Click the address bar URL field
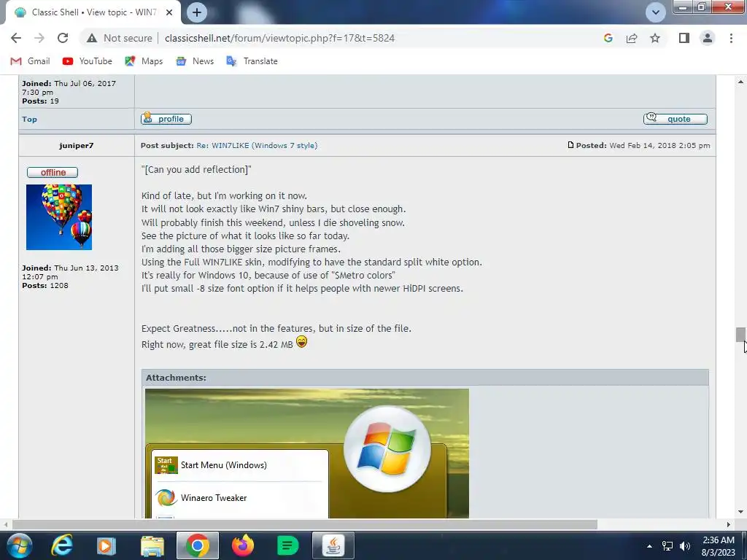Image resolution: width=747 pixels, height=560 pixels. click(279, 38)
